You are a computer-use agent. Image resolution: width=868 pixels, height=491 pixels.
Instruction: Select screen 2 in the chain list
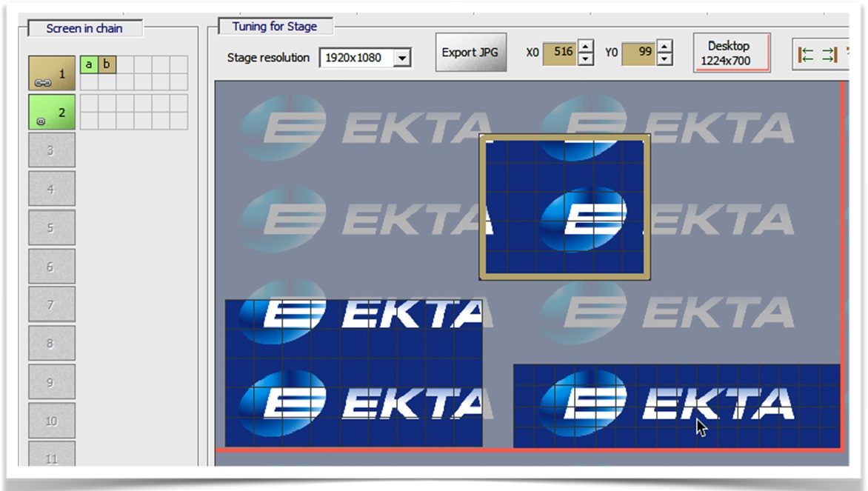tap(52, 112)
